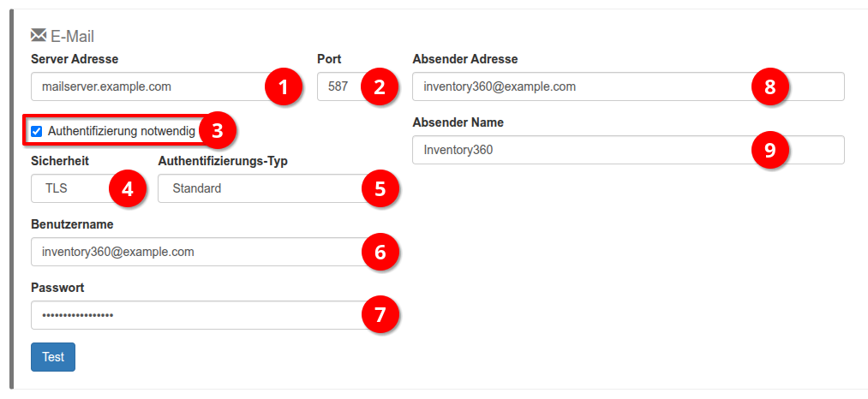868x399 pixels.
Task: Click the Benutzername input field
Action: 189,252
